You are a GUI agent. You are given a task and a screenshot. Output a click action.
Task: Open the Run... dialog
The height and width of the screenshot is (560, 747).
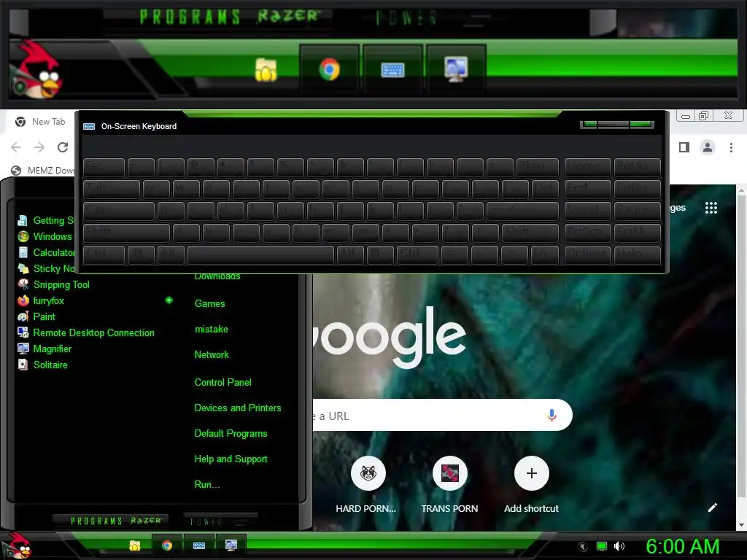point(206,485)
